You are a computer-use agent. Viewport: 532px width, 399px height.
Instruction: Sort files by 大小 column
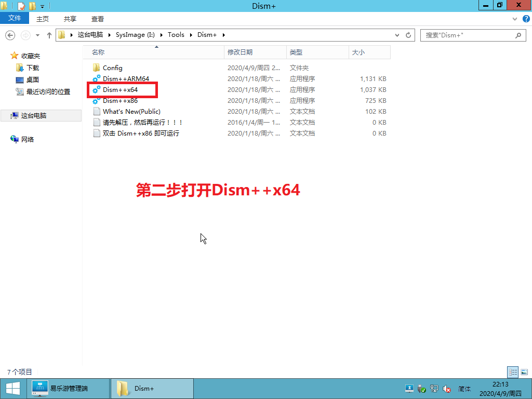[x=369, y=52]
